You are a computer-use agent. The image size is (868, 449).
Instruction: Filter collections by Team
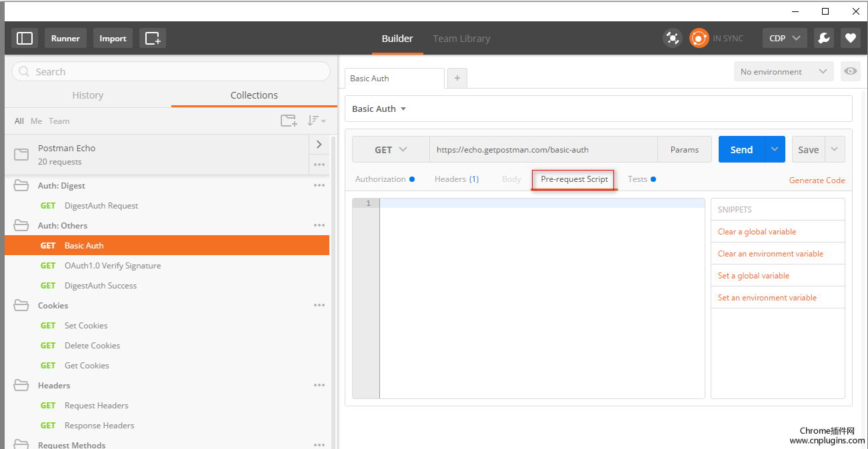coord(59,121)
